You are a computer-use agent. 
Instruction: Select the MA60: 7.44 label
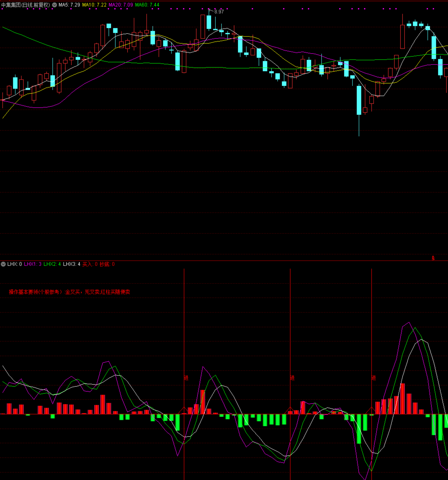(147, 5)
